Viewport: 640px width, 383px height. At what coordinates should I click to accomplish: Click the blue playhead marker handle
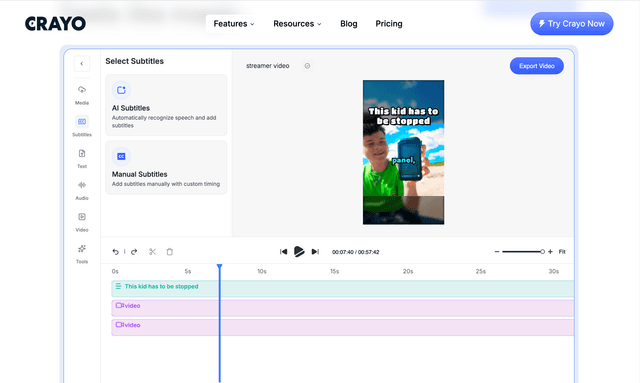click(x=220, y=267)
